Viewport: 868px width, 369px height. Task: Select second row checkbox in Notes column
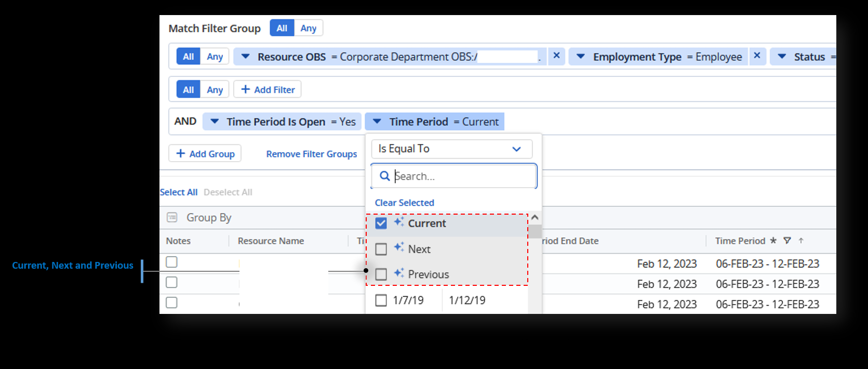tap(171, 282)
